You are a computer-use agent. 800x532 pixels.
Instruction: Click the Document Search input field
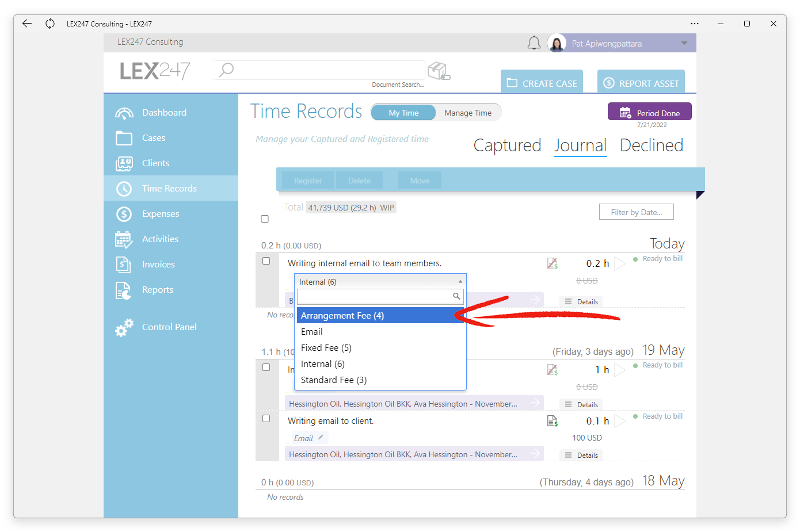319,70
